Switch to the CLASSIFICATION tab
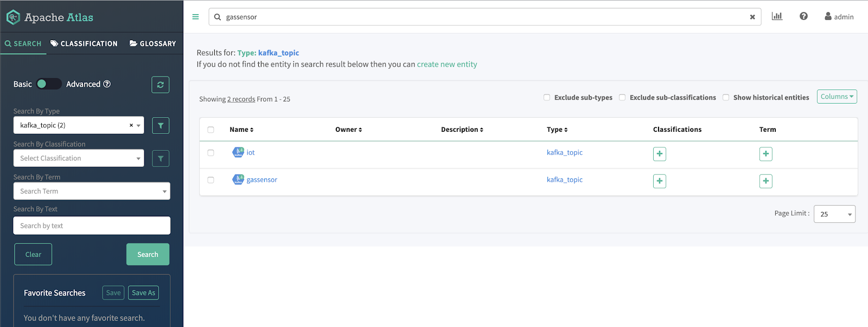The height and width of the screenshot is (327, 868). [84, 43]
